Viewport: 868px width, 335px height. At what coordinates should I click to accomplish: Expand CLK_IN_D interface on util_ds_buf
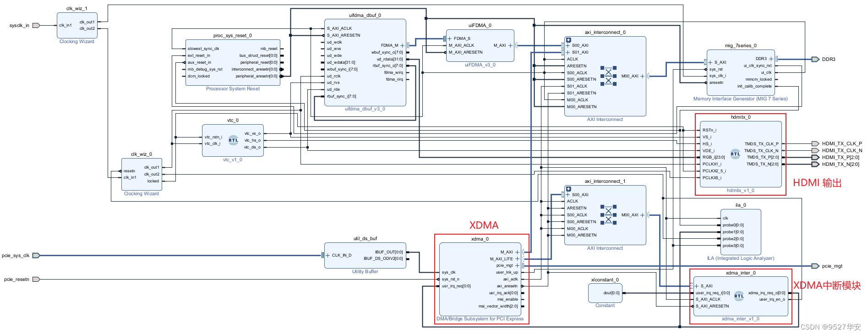(328, 255)
